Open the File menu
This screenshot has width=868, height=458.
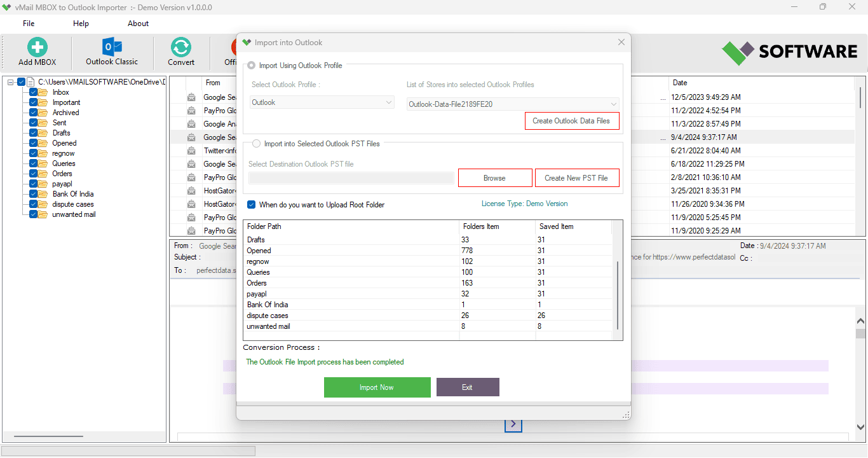[x=29, y=24]
